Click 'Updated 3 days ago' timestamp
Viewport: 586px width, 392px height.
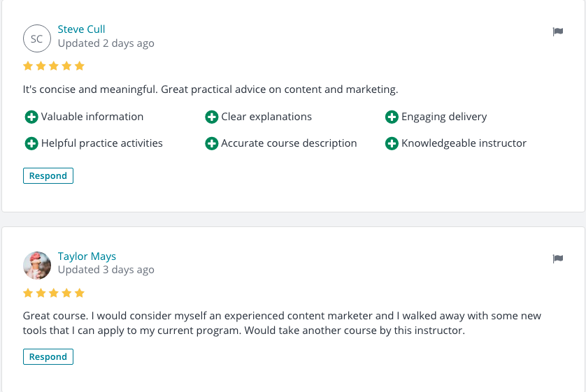[106, 270]
